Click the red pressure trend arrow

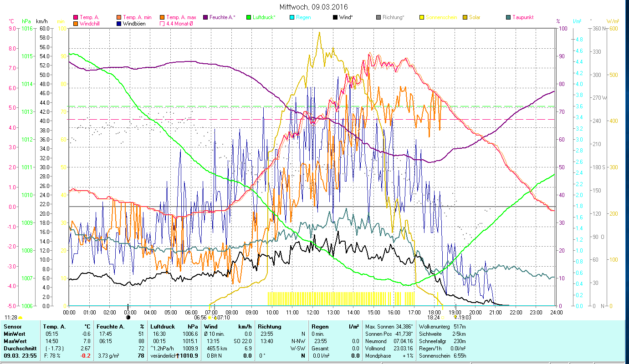click(x=176, y=355)
